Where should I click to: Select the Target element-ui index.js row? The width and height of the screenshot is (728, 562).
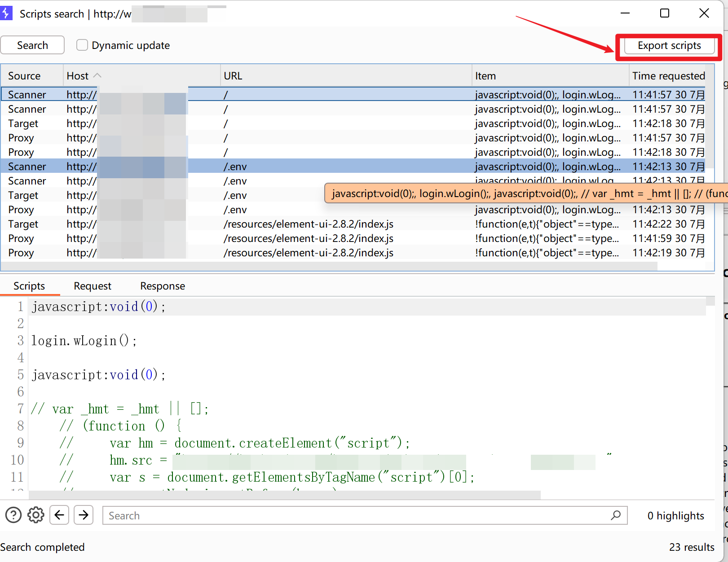pyautogui.click(x=353, y=224)
